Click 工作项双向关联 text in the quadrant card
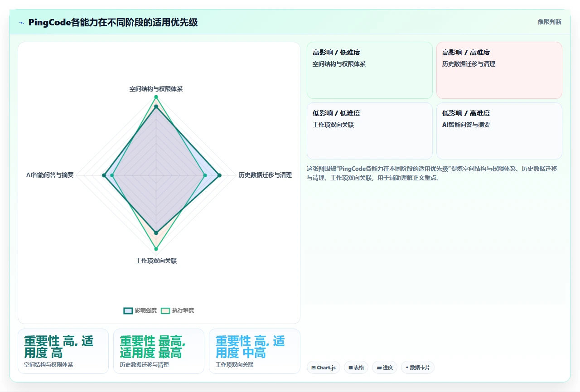Screen dimensions: 580x392 [x=333, y=125]
